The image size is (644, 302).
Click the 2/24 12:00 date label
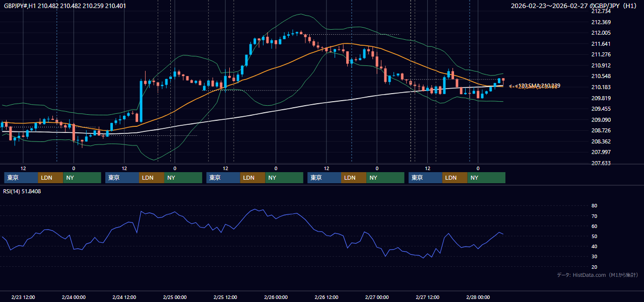click(124, 297)
